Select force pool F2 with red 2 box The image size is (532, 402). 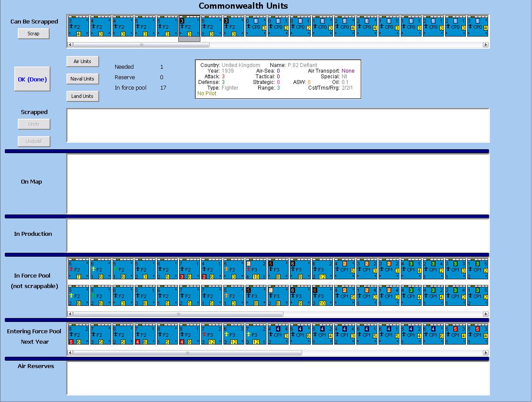212,269
